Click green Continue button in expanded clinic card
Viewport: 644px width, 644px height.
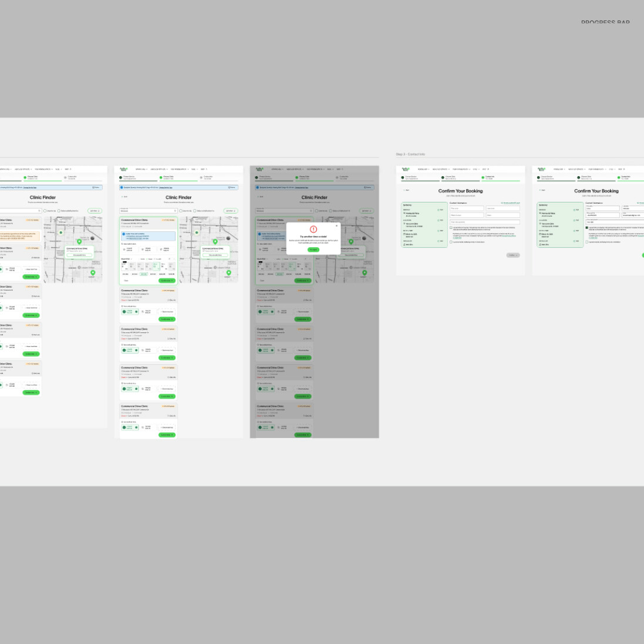pyautogui.click(x=167, y=281)
